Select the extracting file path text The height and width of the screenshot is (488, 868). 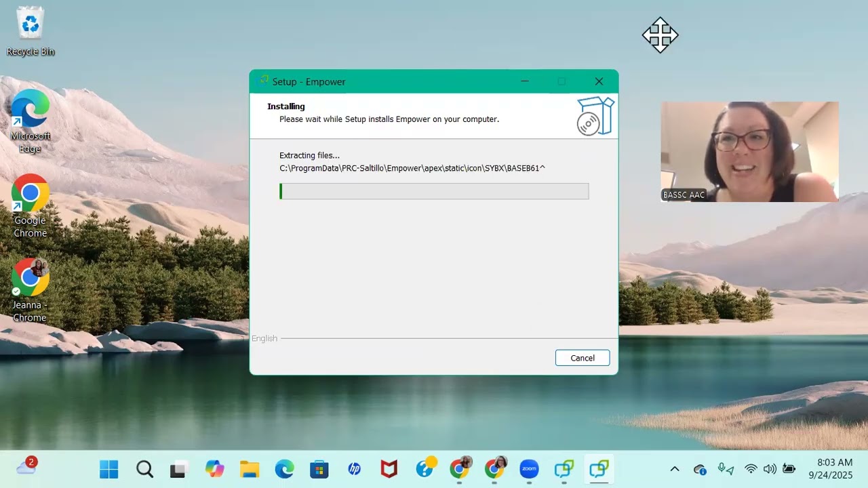[x=412, y=168]
